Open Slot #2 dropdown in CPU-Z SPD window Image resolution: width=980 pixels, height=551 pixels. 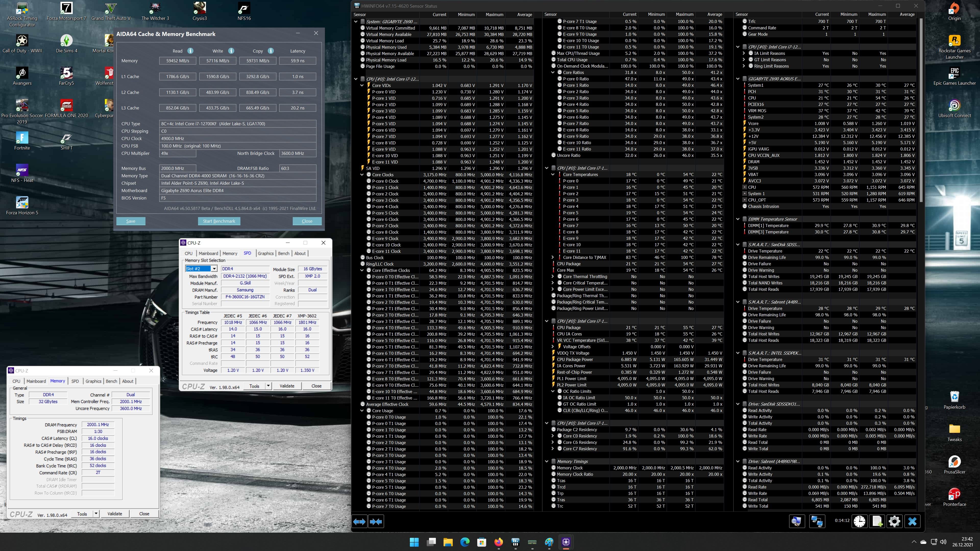click(214, 269)
